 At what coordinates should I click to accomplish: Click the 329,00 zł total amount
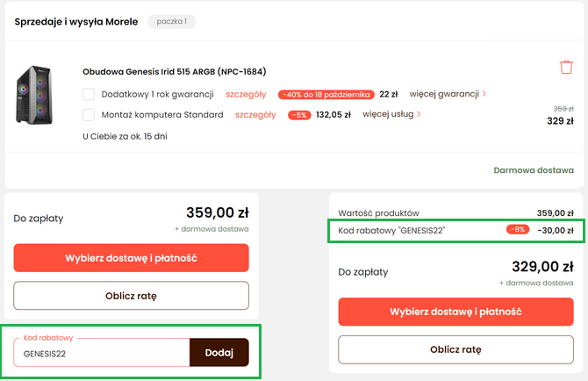[542, 267]
